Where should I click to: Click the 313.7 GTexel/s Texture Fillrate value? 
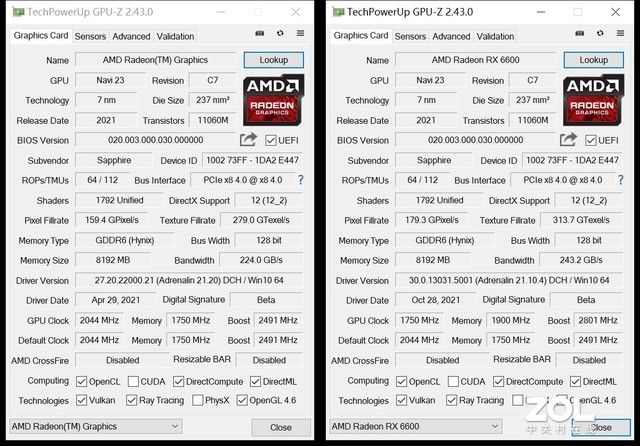click(581, 220)
